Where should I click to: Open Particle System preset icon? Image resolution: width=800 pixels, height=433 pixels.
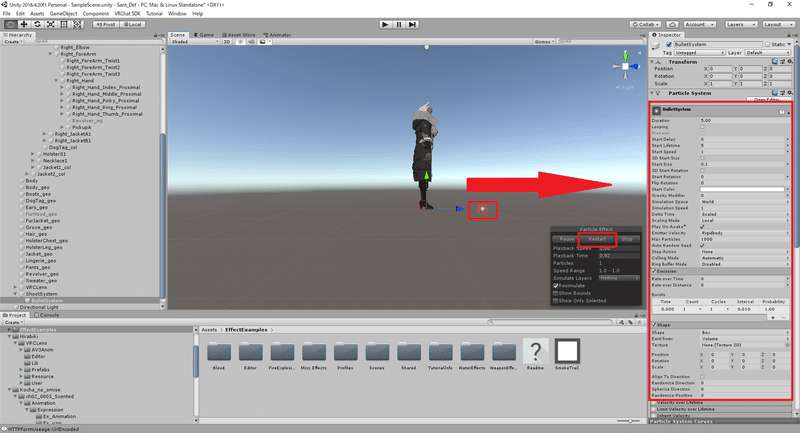pyautogui.click(x=782, y=93)
